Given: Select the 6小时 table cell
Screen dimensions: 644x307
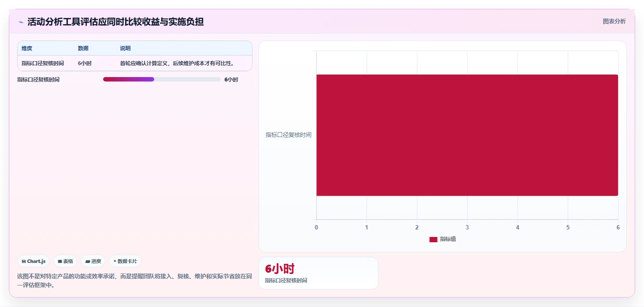Looking at the screenshot, I should 85,63.
